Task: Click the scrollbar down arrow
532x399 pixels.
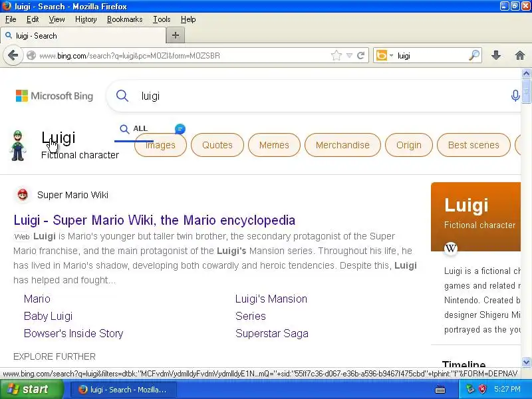Action: (x=526, y=362)
